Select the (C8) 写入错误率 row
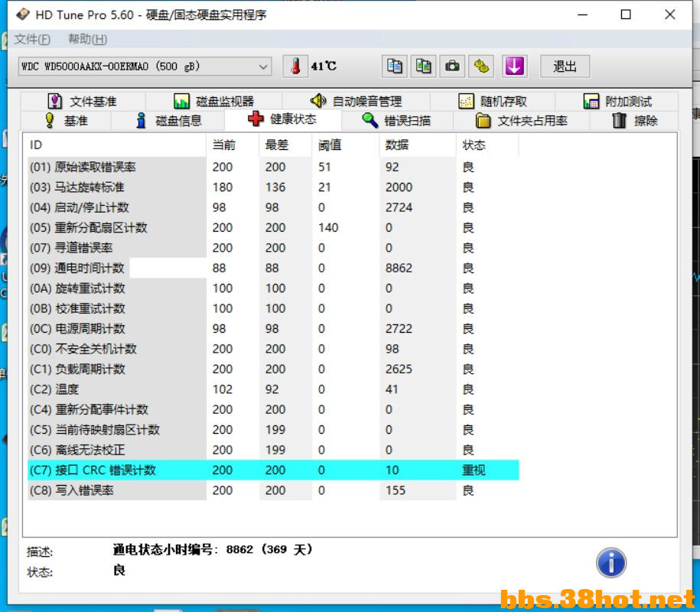Viewport: 700px width, 612px height. click(x=273, y=490)
